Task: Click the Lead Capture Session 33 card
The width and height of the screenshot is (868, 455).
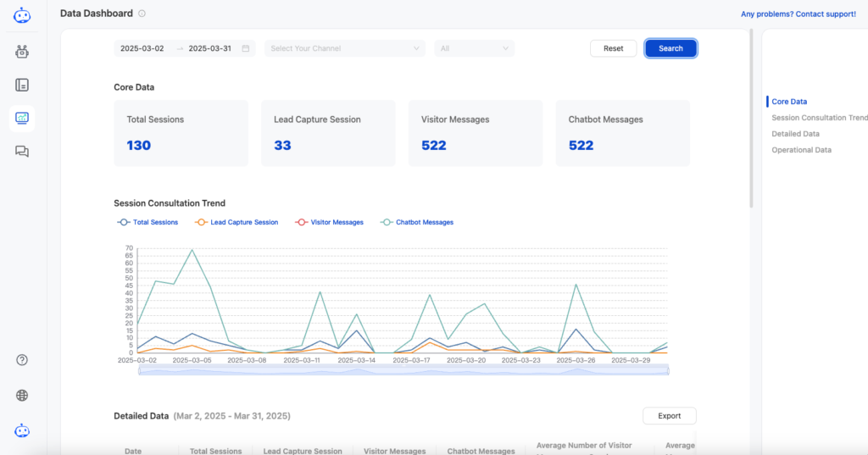Action: coord(328,133)
